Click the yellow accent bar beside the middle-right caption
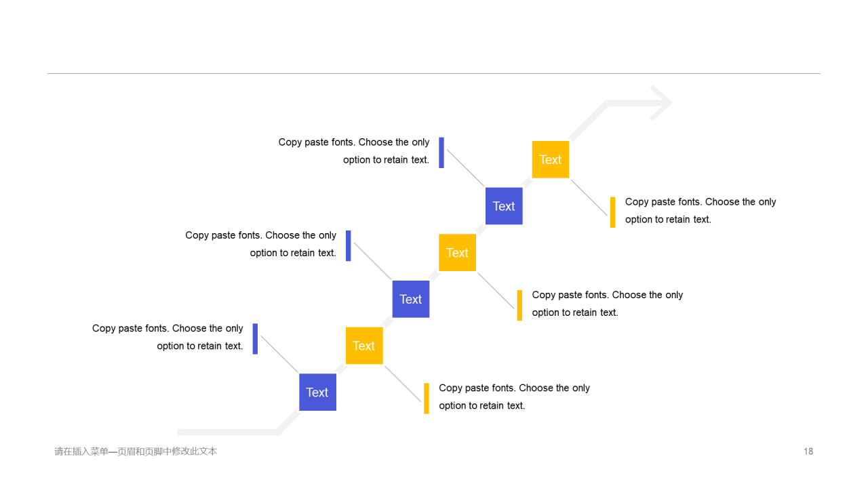The image size is (868, 488). (519, 305)
